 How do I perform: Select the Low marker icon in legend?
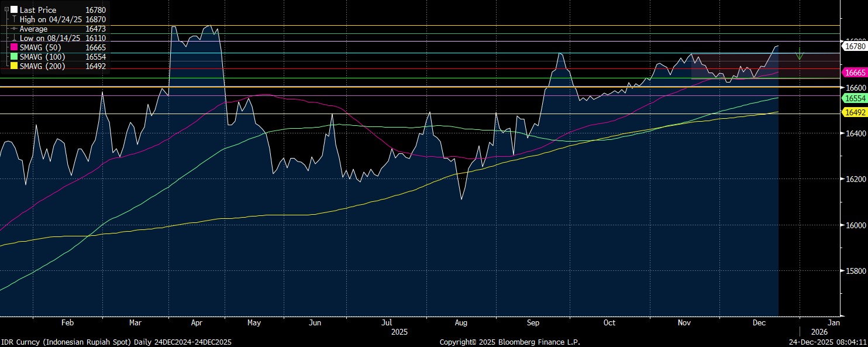pyautogui.click(x=14, y=38)
